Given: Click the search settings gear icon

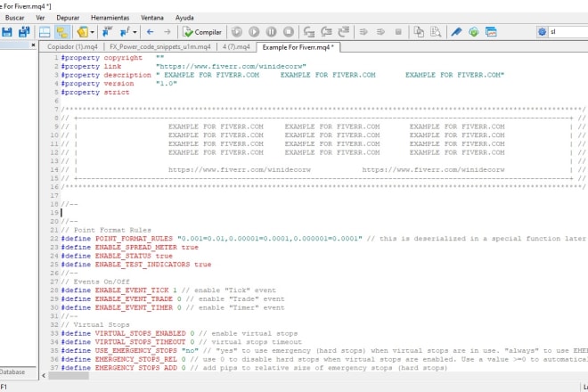Looking at the screenshot, I should 543,32.
